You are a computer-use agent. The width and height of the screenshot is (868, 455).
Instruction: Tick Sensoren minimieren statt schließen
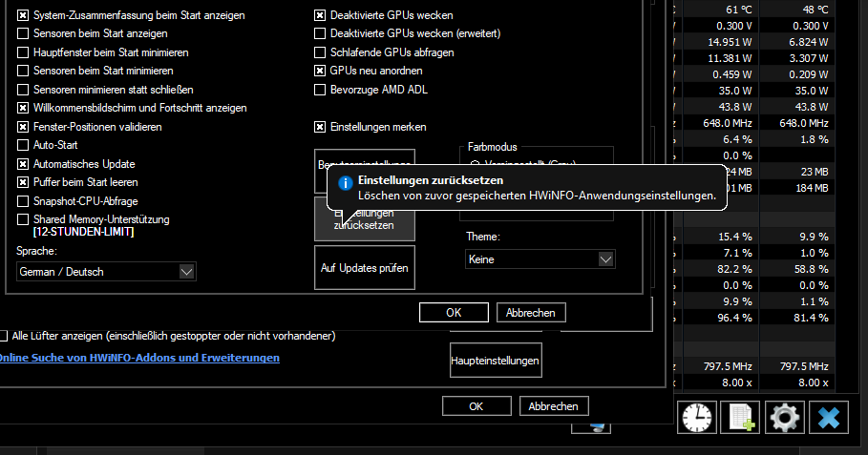pos(23,90)
